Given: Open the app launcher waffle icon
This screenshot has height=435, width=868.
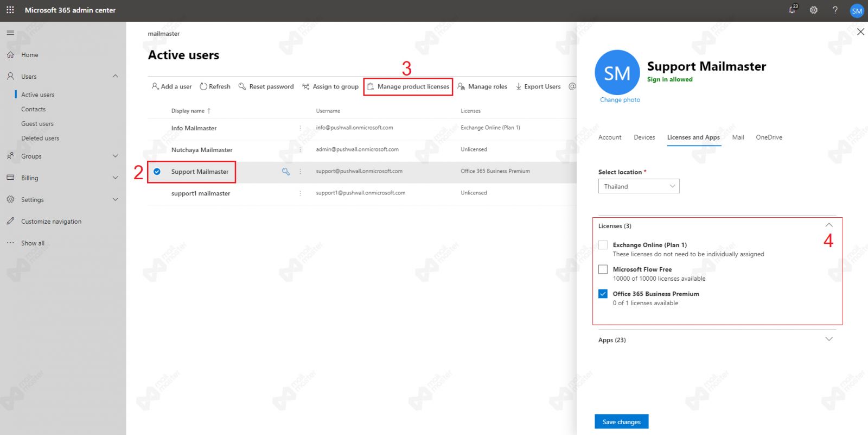Looking at the screenshot, I should point(10,10).
